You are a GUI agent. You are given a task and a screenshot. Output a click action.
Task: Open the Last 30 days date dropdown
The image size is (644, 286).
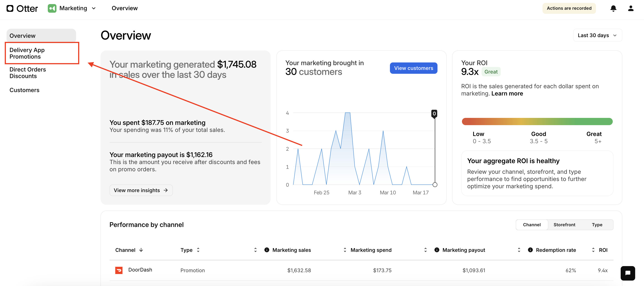coord(597,36)
